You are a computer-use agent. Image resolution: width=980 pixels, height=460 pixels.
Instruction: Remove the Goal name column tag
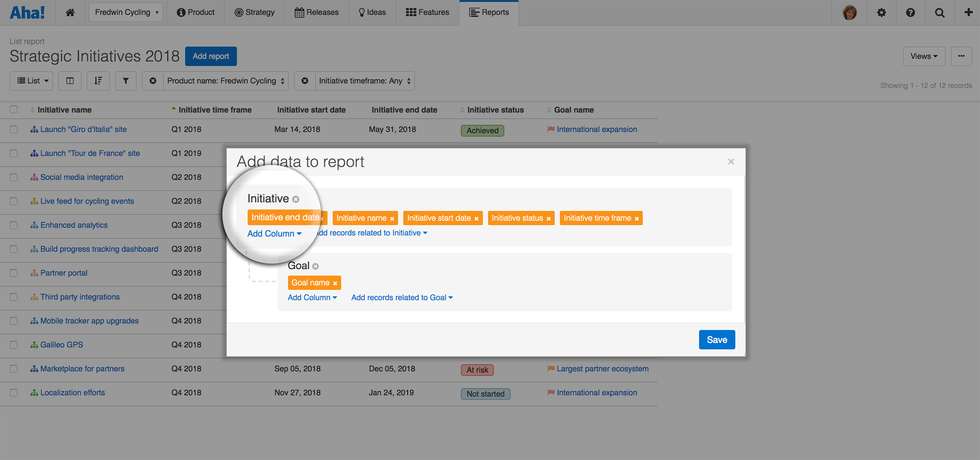pyautogui.click(x=335, y=284)
